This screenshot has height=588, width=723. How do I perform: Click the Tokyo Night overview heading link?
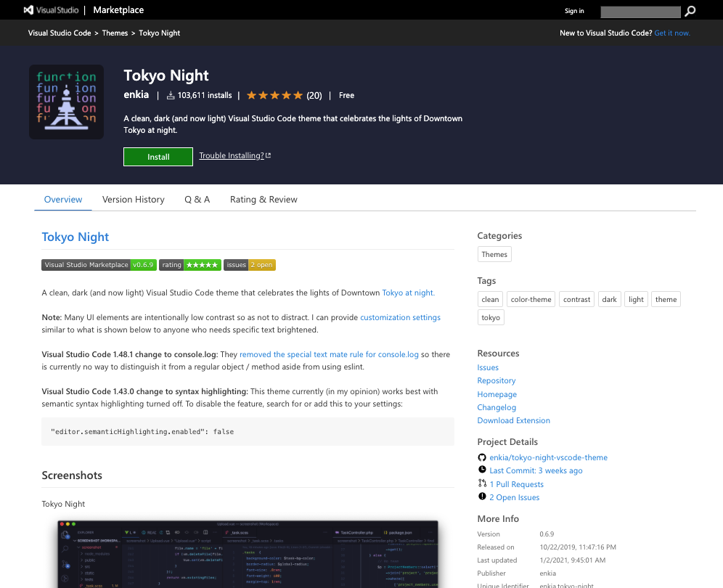click(x=75, y=237)
